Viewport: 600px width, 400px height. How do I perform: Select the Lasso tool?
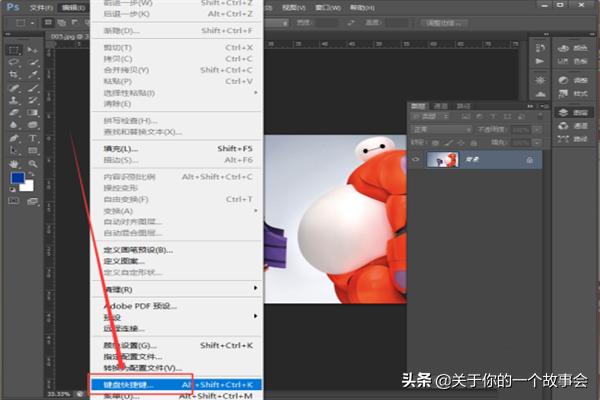pyautogui.click(x=14, y=62)
